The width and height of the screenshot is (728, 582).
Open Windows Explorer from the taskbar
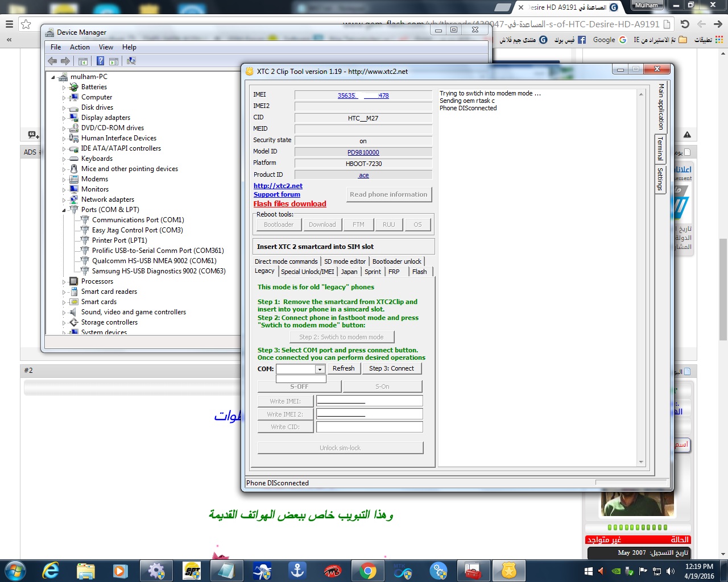point(85,571)
